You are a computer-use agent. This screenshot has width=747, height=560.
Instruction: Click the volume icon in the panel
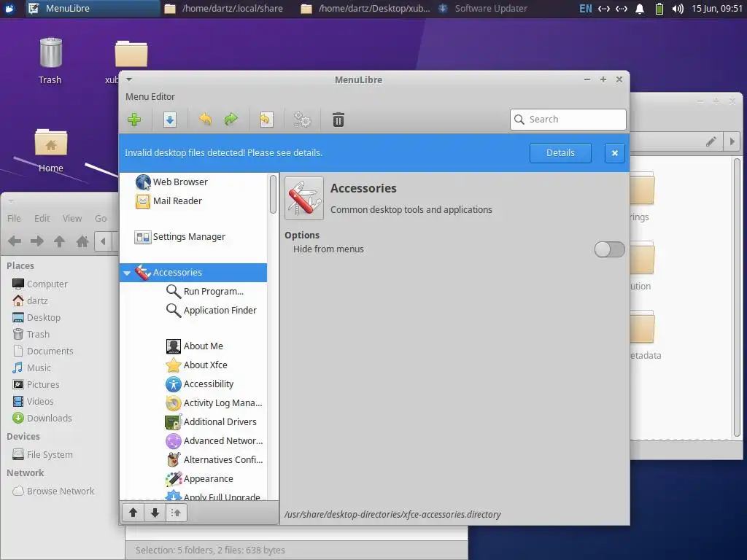[x=678, y=9]
